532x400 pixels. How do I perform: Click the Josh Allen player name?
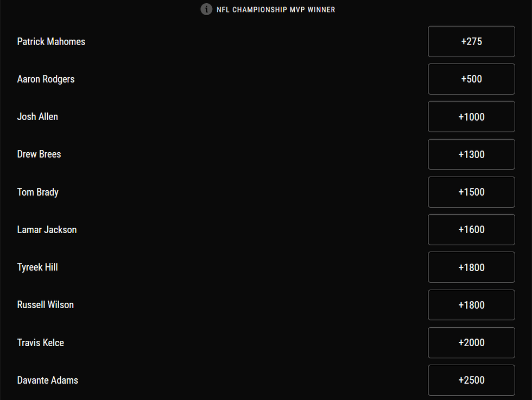[x=37, y=116]
